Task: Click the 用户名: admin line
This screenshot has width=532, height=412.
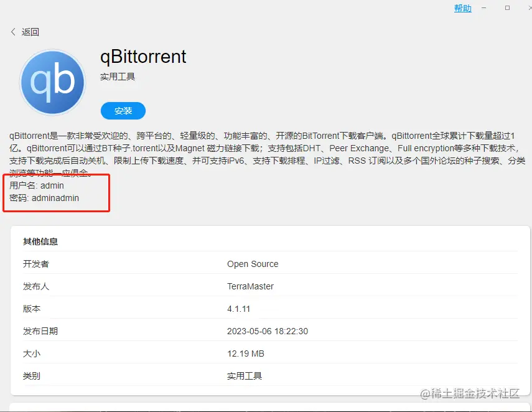Action: 37,185
